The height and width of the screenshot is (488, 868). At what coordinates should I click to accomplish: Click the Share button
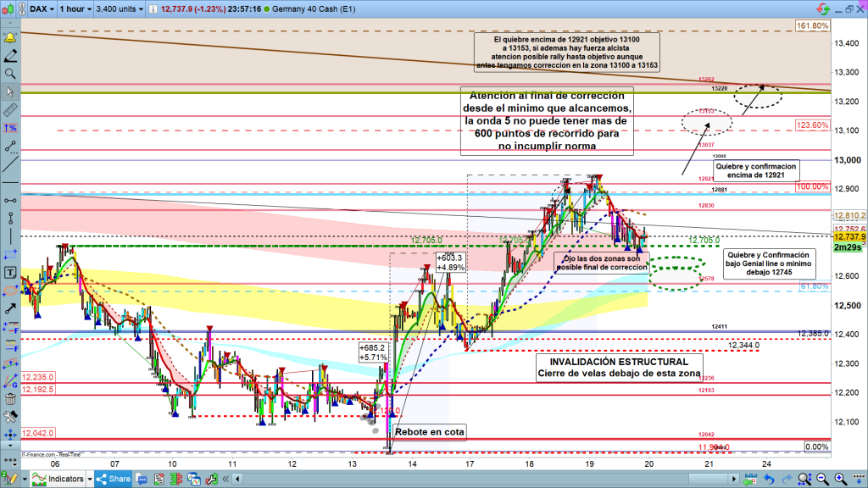tap(117, 480)
